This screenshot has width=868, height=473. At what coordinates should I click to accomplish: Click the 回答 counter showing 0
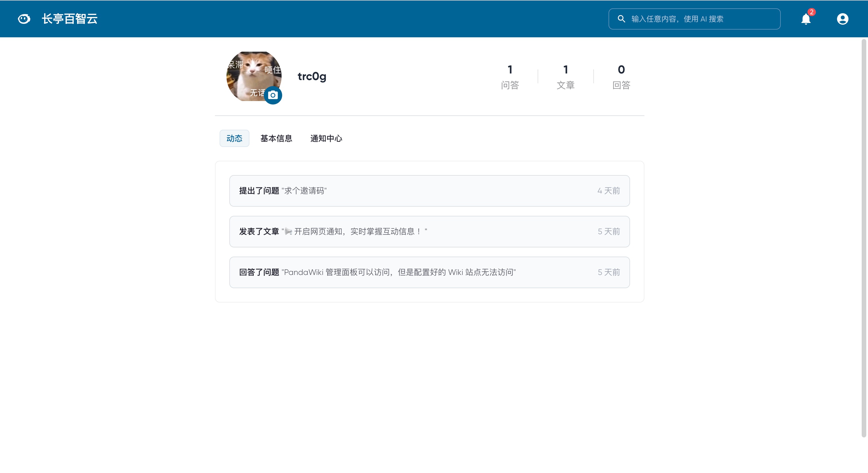click(x=621, y=76)
